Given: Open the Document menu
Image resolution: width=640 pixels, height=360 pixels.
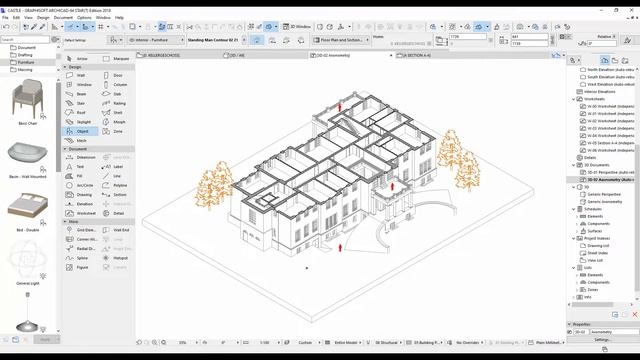Looking at the screenshot, I should coord(63,18).
